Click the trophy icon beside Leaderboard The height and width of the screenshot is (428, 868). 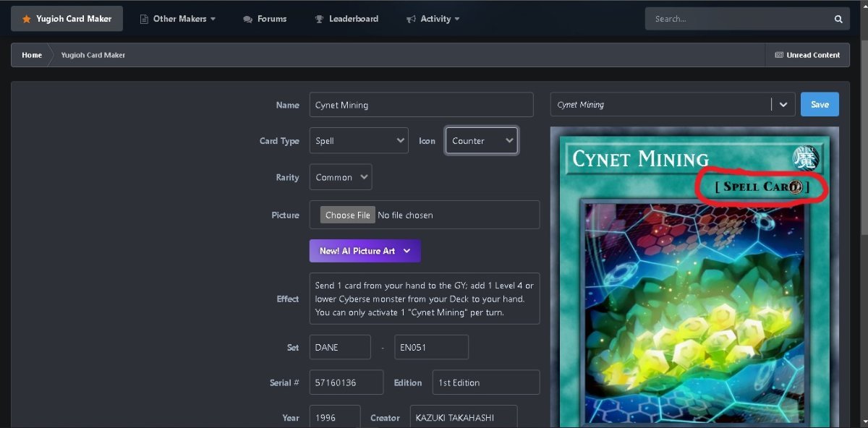coord(319,19)
